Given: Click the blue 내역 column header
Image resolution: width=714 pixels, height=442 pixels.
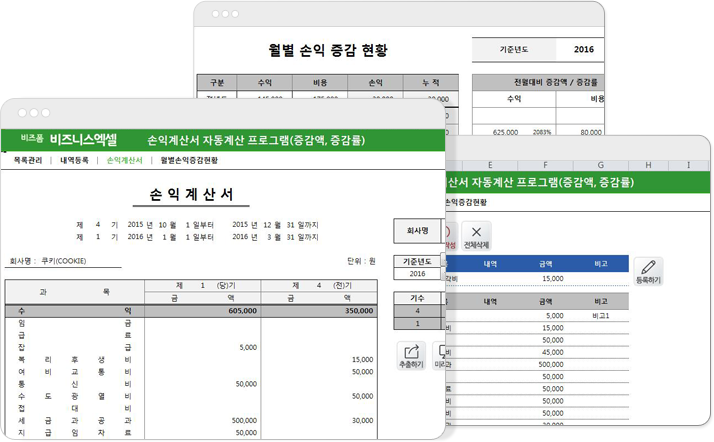Looking at the screenshot, I should point(490,264).
